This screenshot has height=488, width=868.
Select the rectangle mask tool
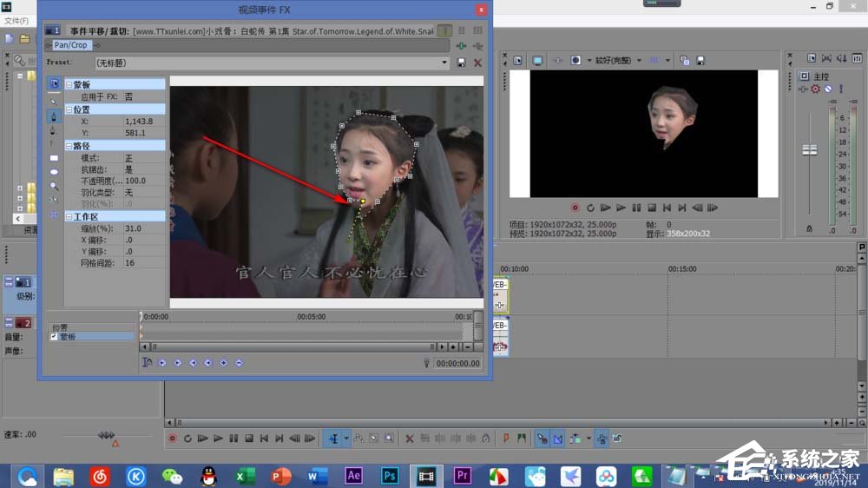[x=54, y=158]
